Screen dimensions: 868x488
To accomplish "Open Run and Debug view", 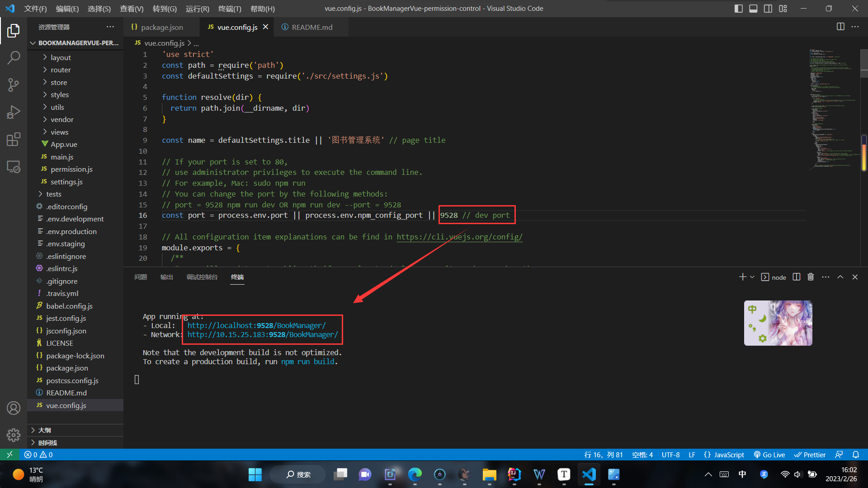I will tap(14, 112).
